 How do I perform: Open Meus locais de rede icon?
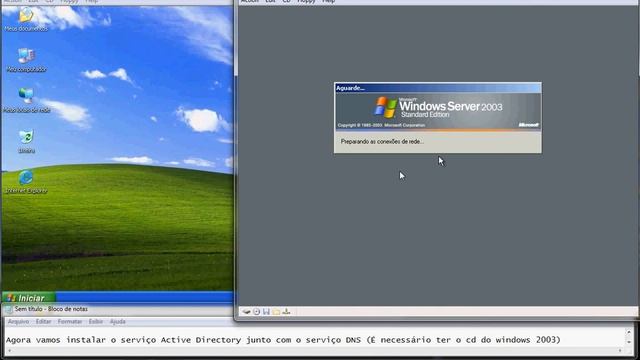point(26,100)
